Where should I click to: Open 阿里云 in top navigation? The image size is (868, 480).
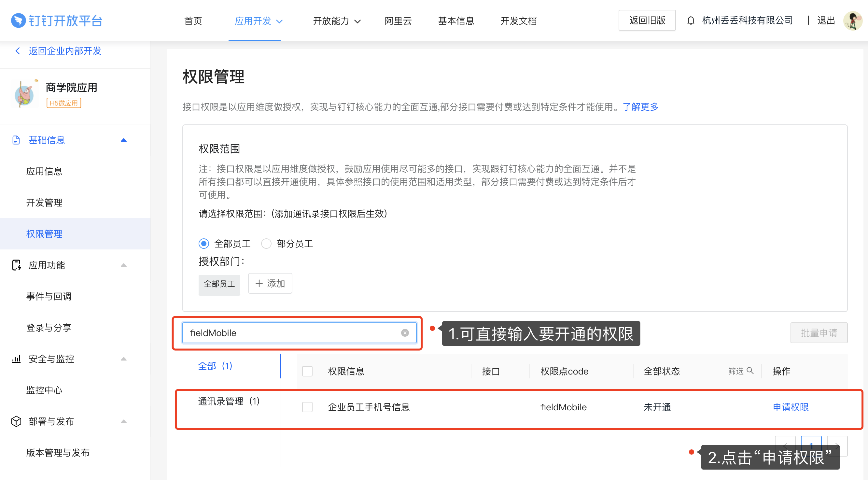pyautogui.click(x=398, y=21)
